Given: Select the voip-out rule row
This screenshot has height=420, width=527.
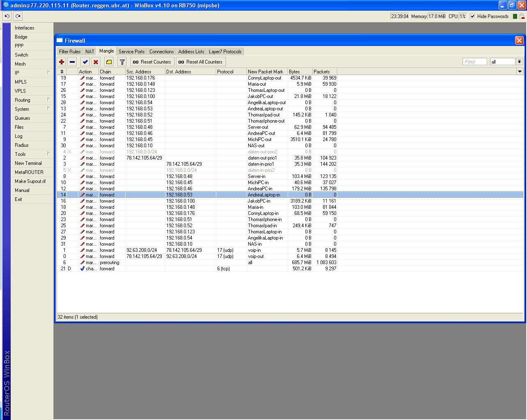Looking at the screenshot, I should [x=290, y=256].
